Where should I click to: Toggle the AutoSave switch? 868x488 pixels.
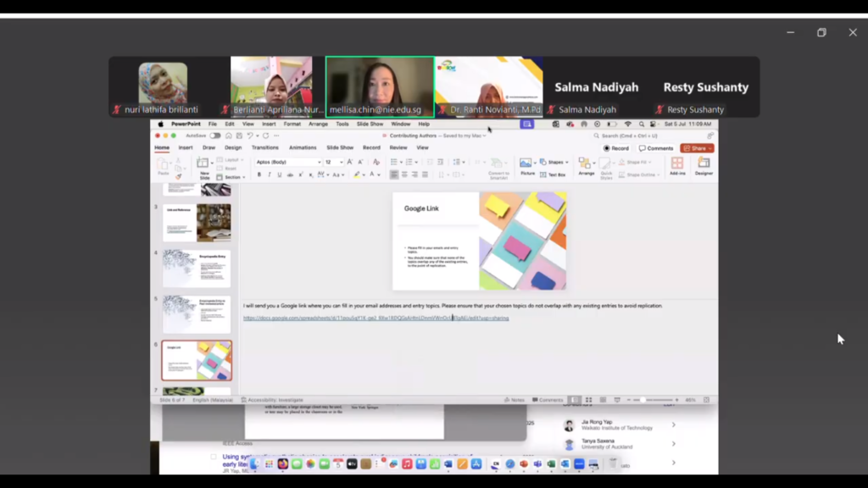pyautogui.click(x=215, y=136)
